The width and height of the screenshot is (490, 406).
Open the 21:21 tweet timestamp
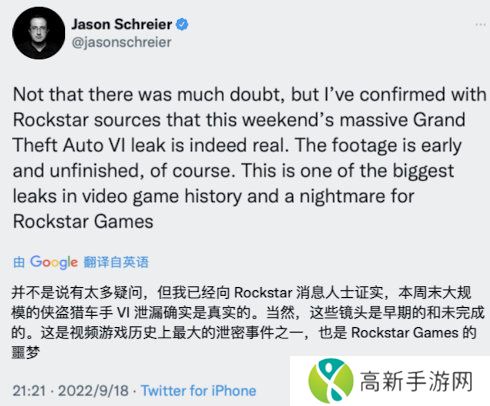pos(29,391)
